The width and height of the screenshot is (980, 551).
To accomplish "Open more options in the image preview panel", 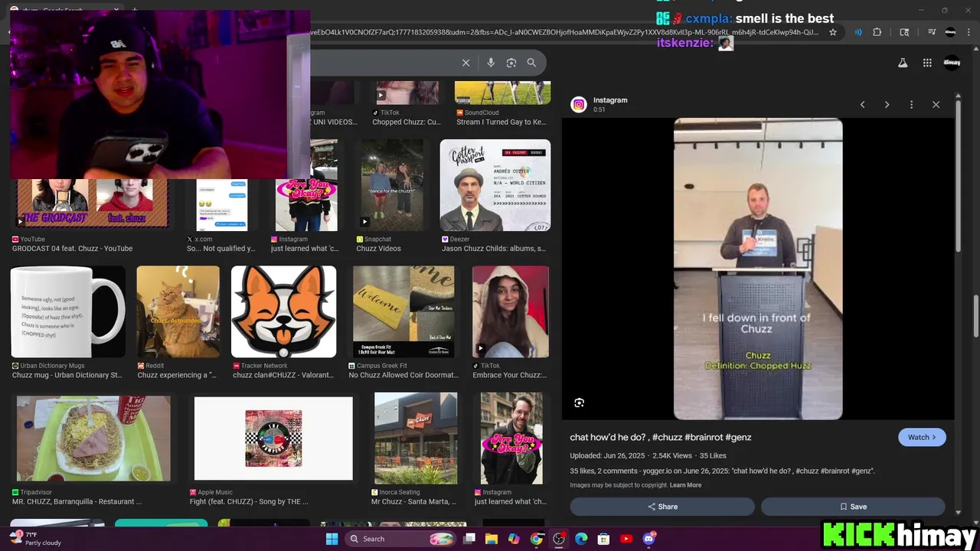I will [x=911, y=105].
